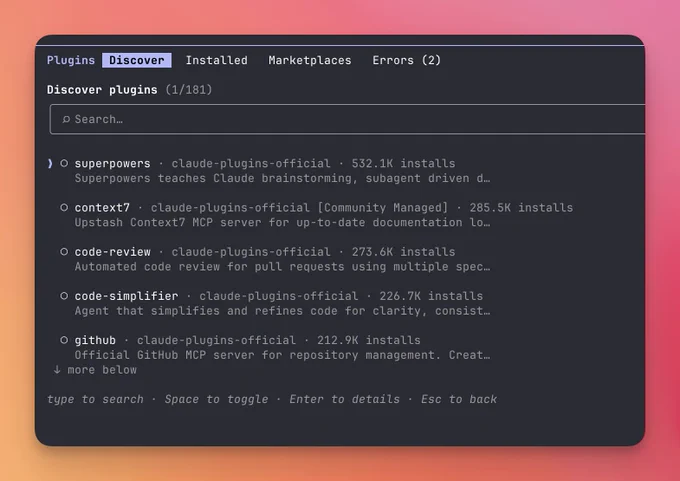This screenshot has height=481, width=680.
Task: Open the Marketplaces tab
Action: (x=310, y=60)
